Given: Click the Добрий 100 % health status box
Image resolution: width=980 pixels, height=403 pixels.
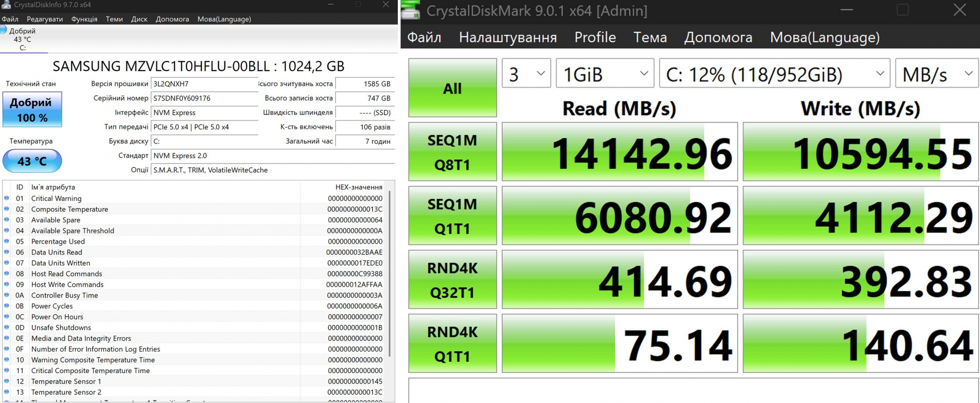Looking at the screenshot, I should 32,110.
